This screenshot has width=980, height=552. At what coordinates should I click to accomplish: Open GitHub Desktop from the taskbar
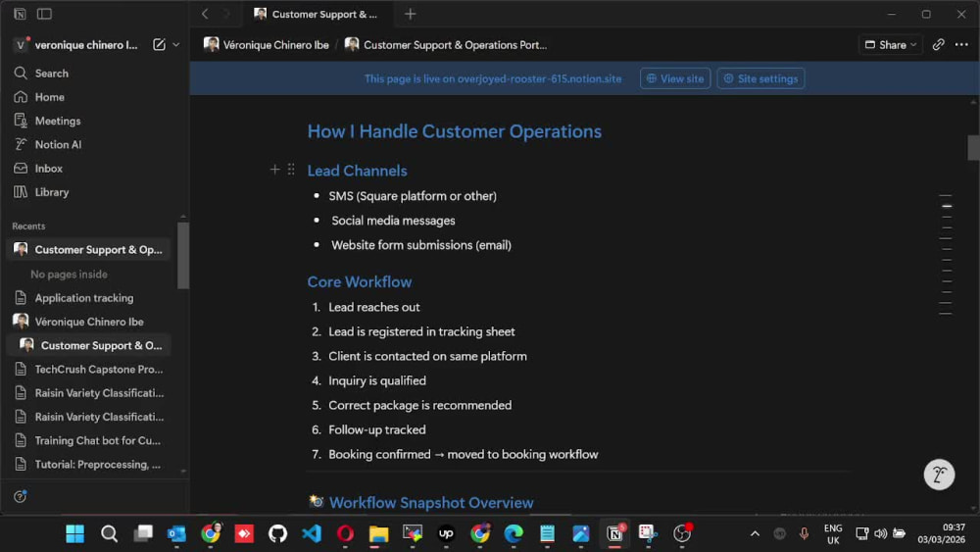tap(277, 533)
